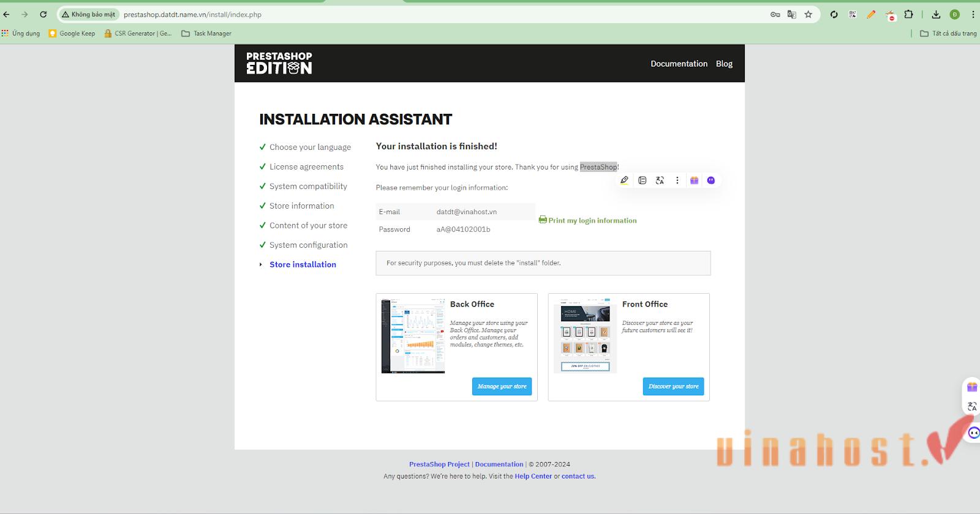
Task: Click the 'Discover your store' button
Action: pyautogui.click(x=673, y=386)
